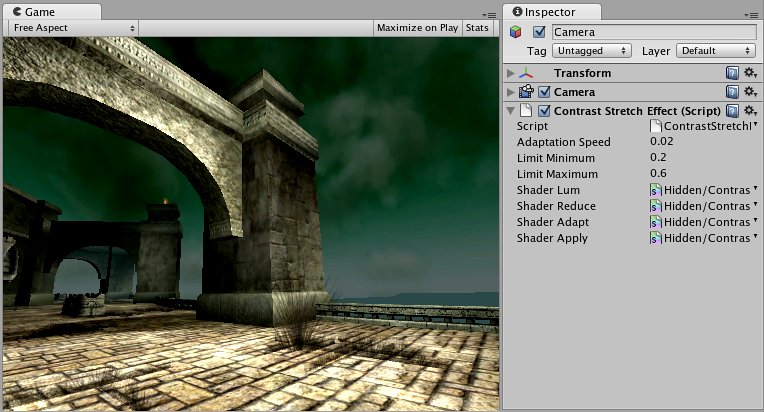Image resolution: width=764 pixels, height=412 pixels.
Task: Open Transform component gear settings menu
Action: pos(750,73)
